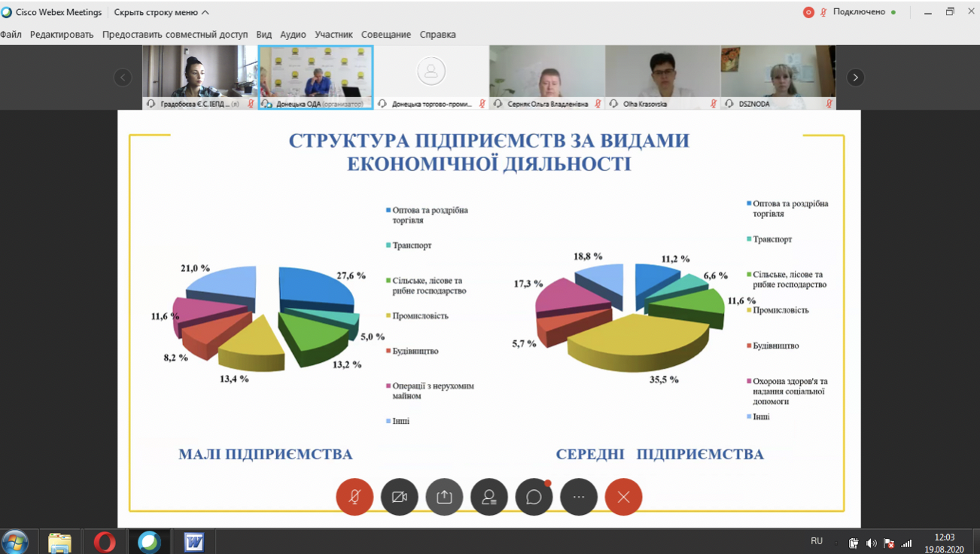Open Word from taskbar
Viewport: 980px width, 554px height.
click(x=194, y=542)
